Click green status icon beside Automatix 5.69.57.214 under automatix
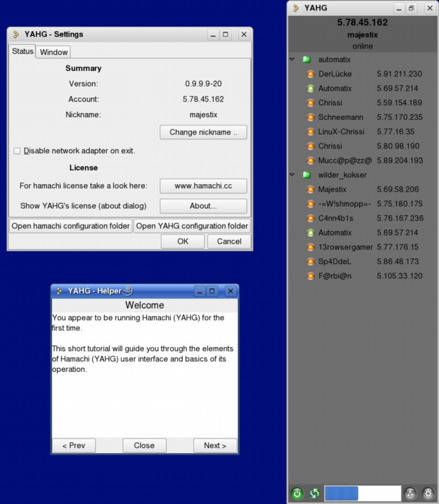 (x=310, y=88)
